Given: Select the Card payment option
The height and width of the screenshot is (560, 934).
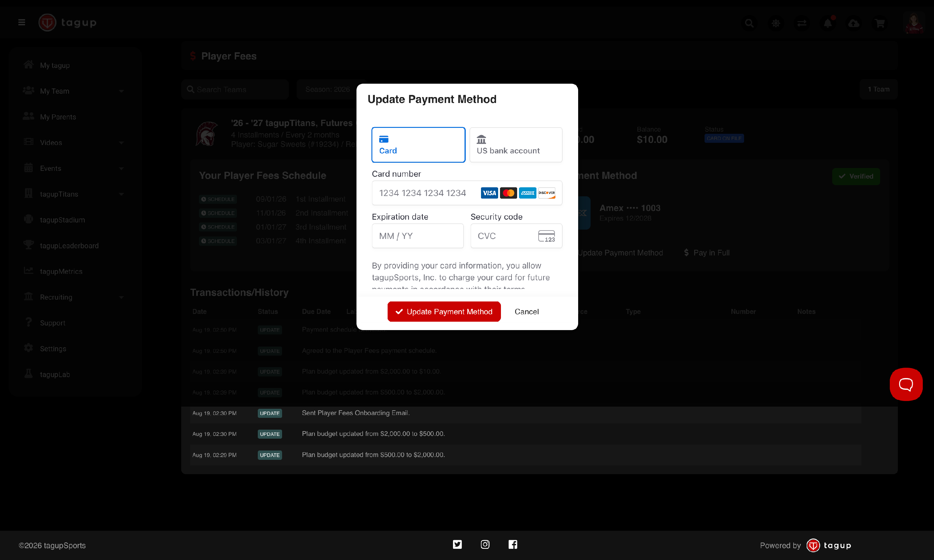Looking at the screenshot, I should pos(418,145).
